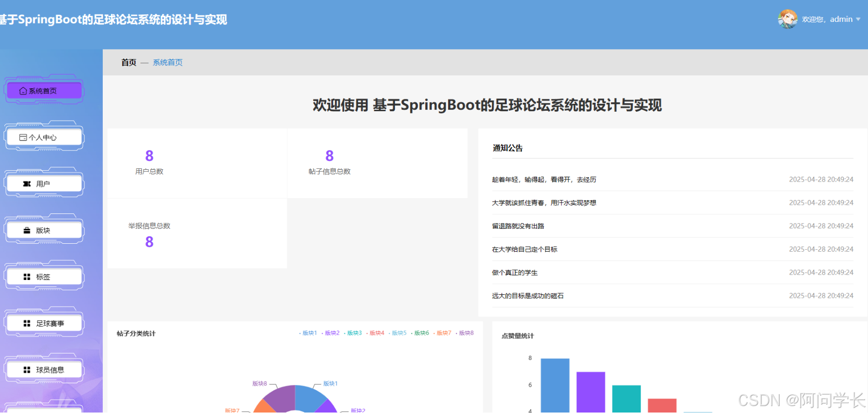Click the 系统首页 breadcrumb link
Viewport: 868px width, 415px height.
pyautogui.click(x=168, y=63)
